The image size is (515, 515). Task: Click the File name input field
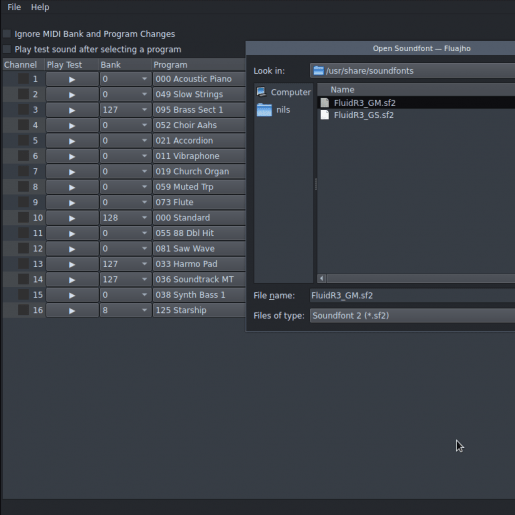413,296
